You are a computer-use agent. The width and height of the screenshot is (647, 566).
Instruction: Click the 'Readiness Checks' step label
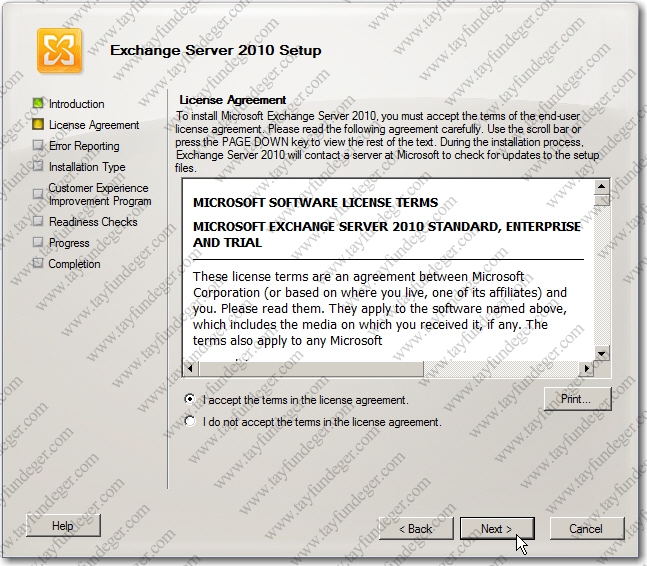(x=93, y=222)
